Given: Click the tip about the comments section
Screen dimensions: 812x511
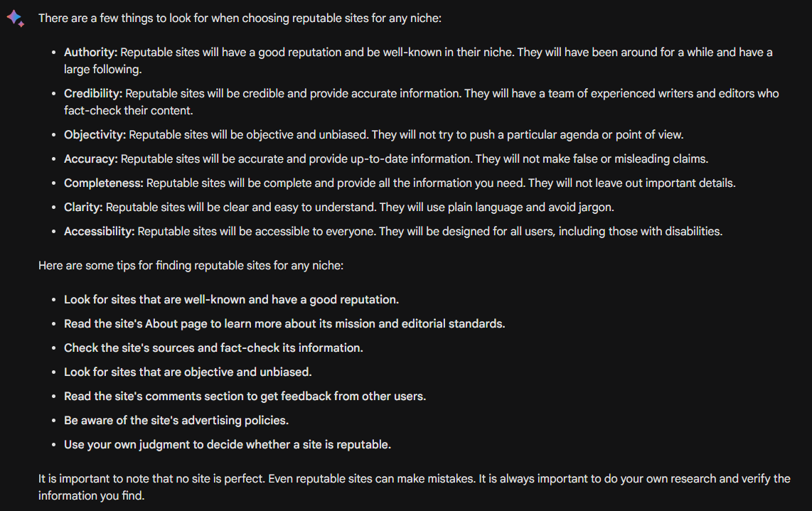Looking at the screenshot, I should (245, 397).
